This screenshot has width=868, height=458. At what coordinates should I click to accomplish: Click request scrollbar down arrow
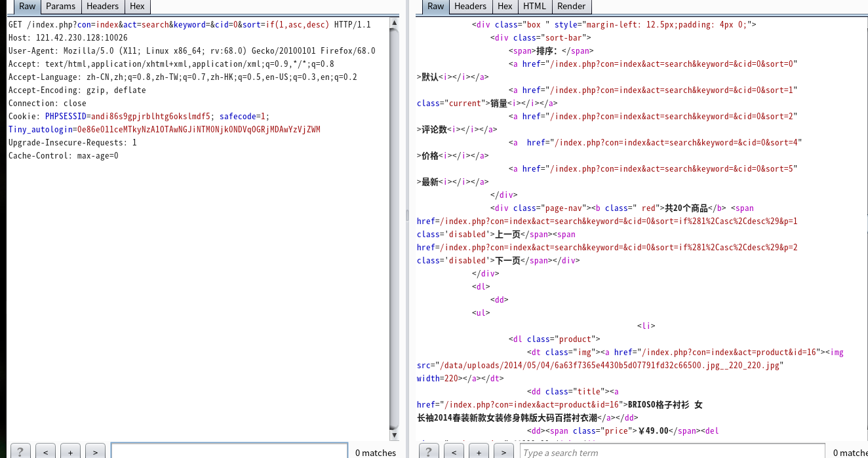pos(394,435)
